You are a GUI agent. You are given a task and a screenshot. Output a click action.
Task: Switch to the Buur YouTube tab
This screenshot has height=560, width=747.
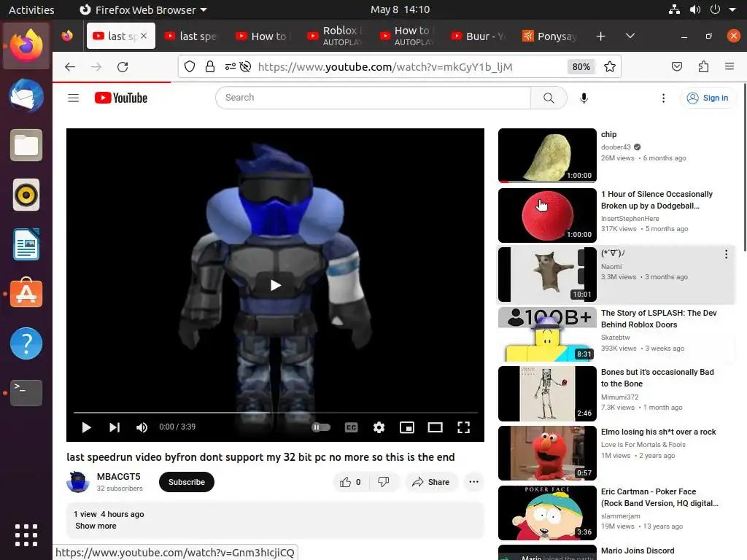(x=480, y=36)
